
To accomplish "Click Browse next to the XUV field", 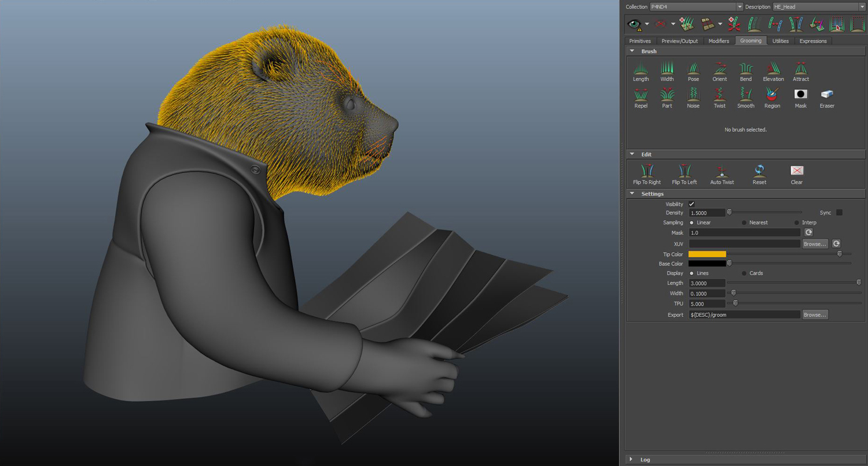I will (815, 244).
